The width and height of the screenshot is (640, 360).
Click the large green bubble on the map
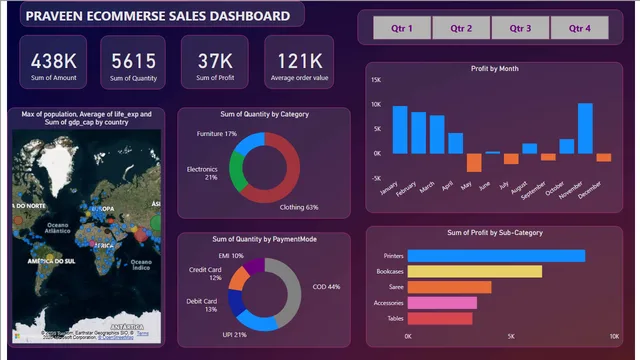pyautogui.click(x=156, y=223)
